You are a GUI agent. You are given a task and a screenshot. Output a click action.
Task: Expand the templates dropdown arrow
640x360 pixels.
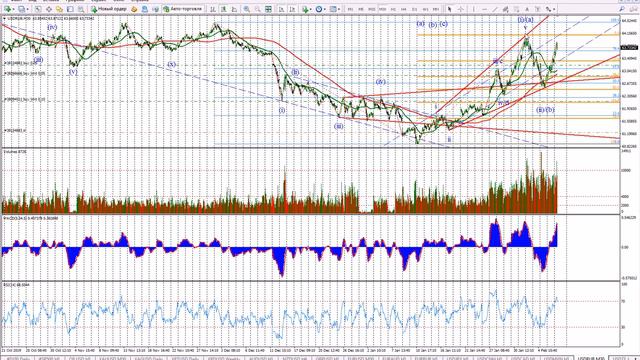(x=339, y=9)
